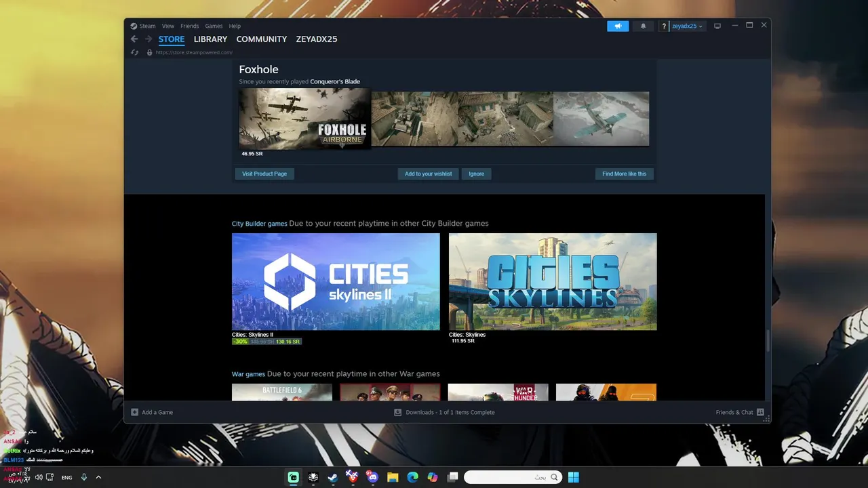Click the 46.95 SR Foxhole price
Viewport: 868px width, 488px height.
pos(252,154)
